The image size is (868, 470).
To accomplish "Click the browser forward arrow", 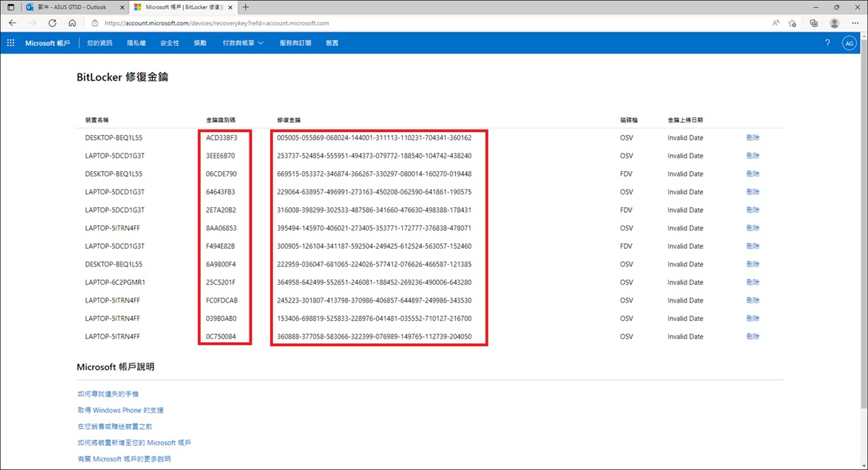I will [33, 23].
